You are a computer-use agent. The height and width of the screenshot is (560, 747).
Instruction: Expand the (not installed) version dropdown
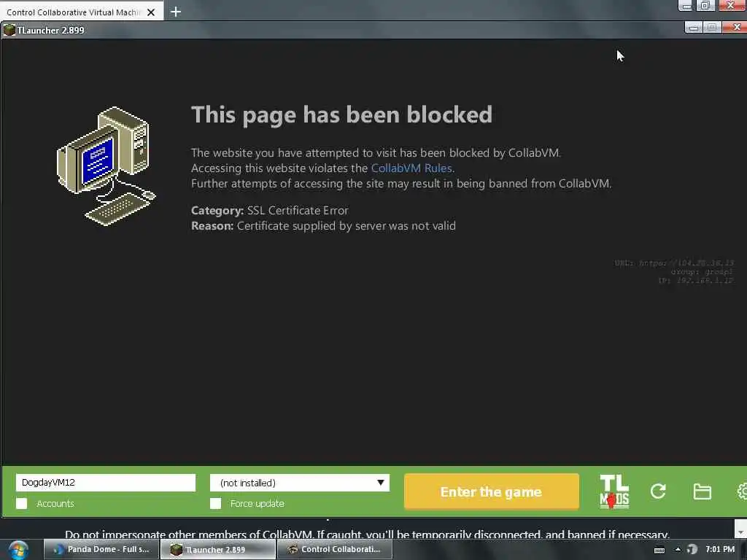point(300,483)
